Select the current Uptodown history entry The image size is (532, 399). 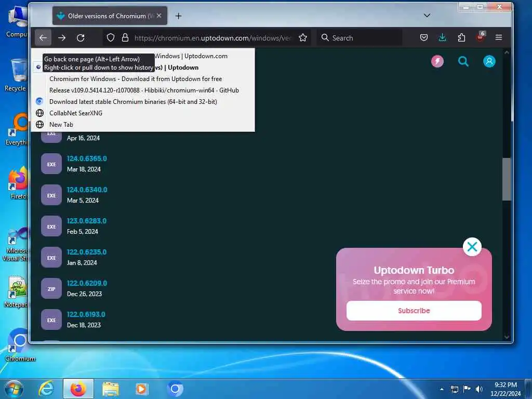click(143, 68)
